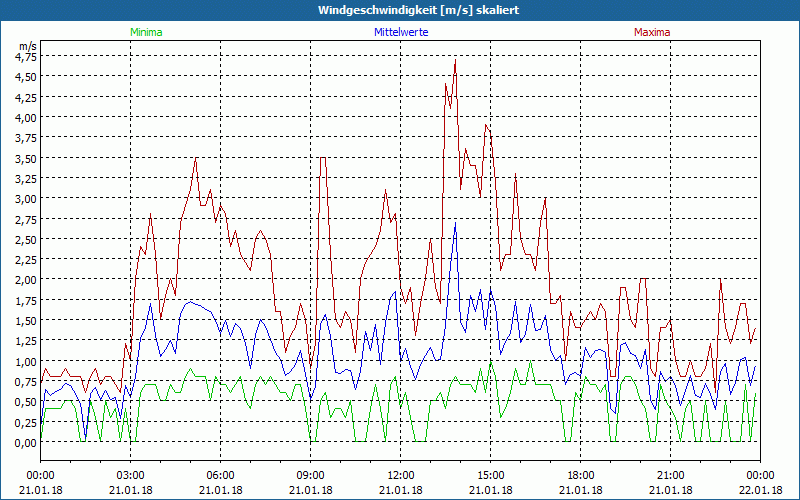
Task: Click the 2,25 y-axis value
Action: 26,259
